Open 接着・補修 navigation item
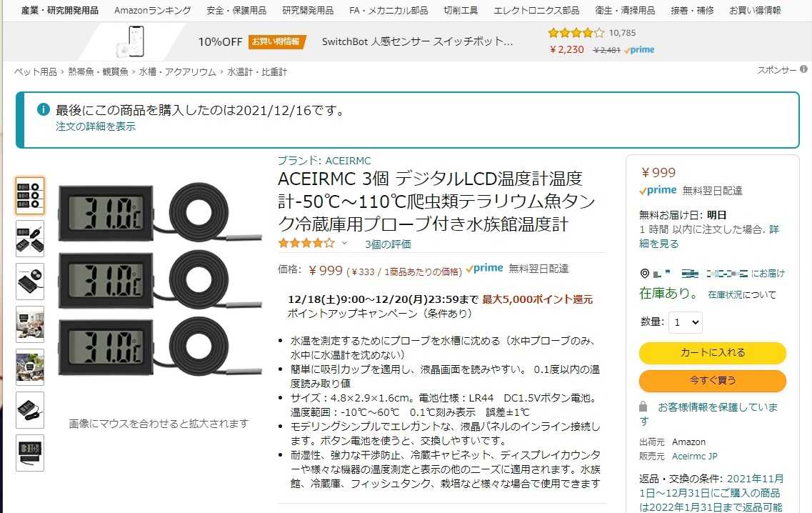 [692, 11]
